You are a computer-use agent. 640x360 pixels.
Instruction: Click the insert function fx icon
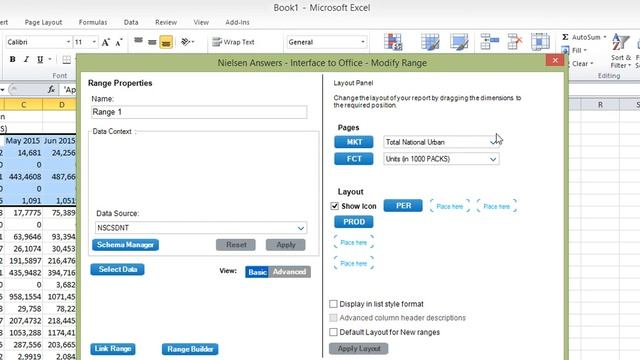click(x=51, y=89)
